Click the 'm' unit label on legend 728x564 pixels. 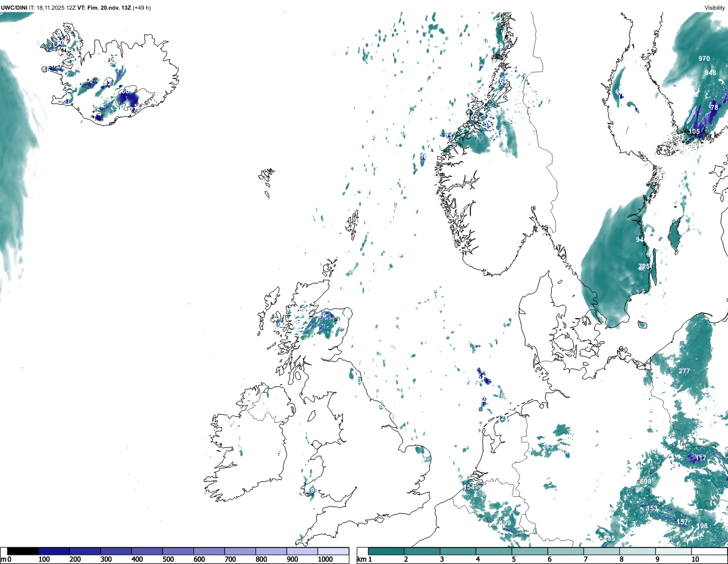coord(3,559)
